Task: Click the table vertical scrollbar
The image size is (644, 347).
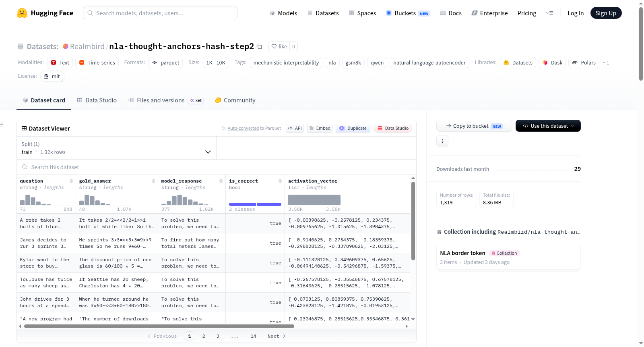Action: [x=413, y=221]
